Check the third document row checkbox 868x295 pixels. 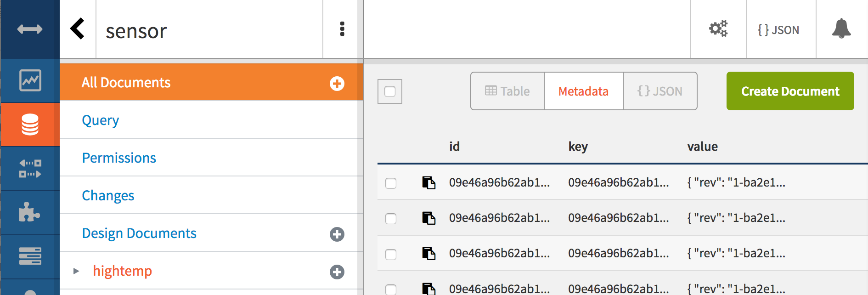pyautogui.click(x=391, y=254)
